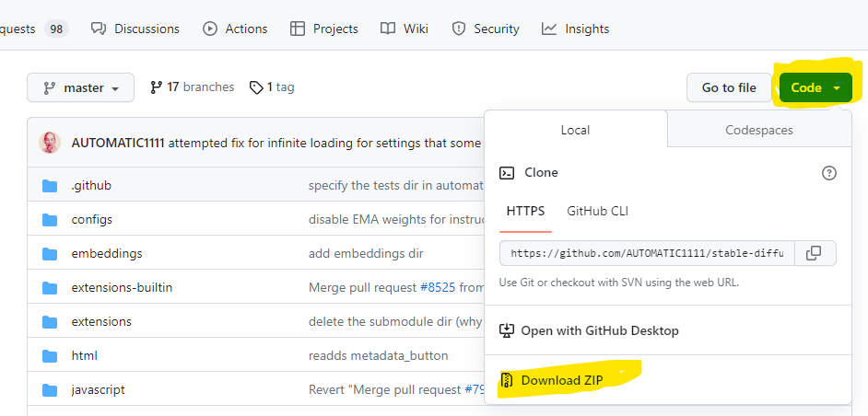Open the .github folder

click(x=91, y=185)
